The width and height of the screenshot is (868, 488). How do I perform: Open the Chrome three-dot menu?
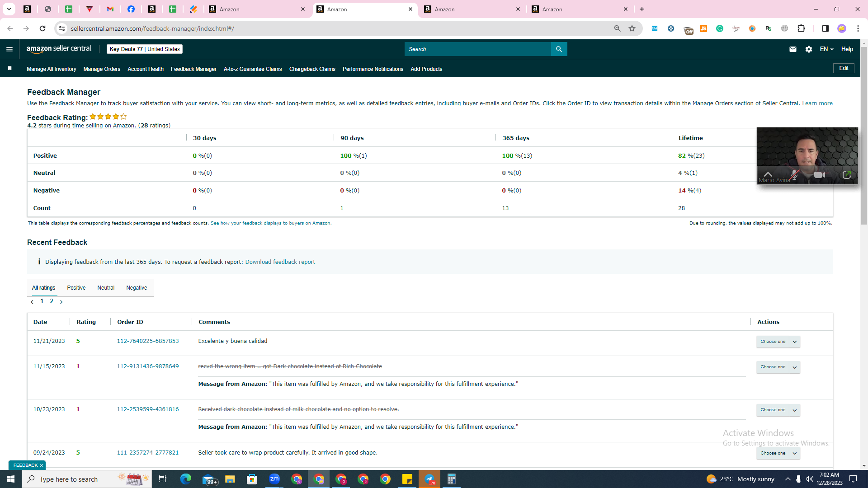858,28
